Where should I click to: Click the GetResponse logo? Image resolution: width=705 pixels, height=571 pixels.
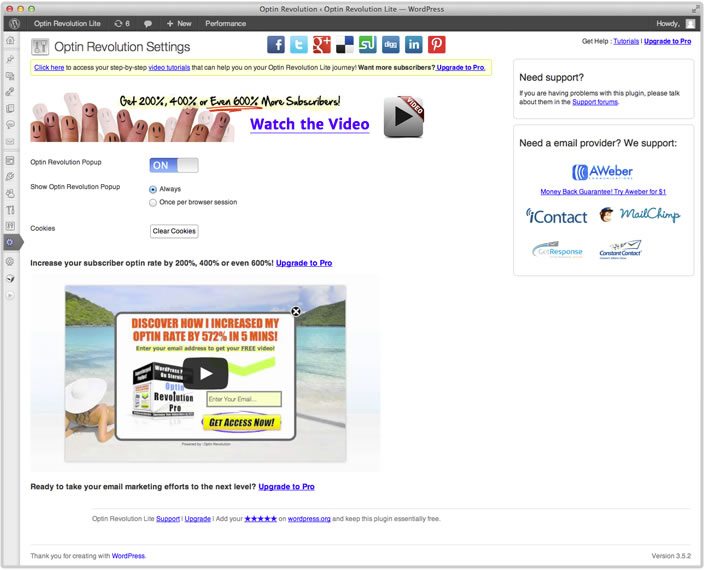(x=558, y=250)
